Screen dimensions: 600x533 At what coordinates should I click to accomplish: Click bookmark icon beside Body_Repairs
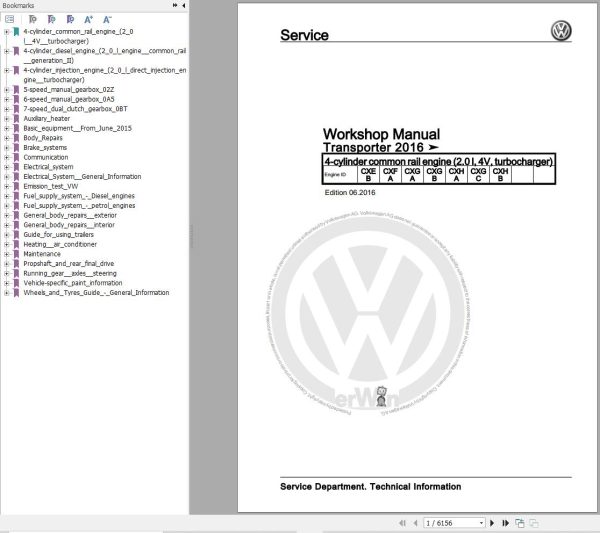pyautogui.click(x=16, y=138)
